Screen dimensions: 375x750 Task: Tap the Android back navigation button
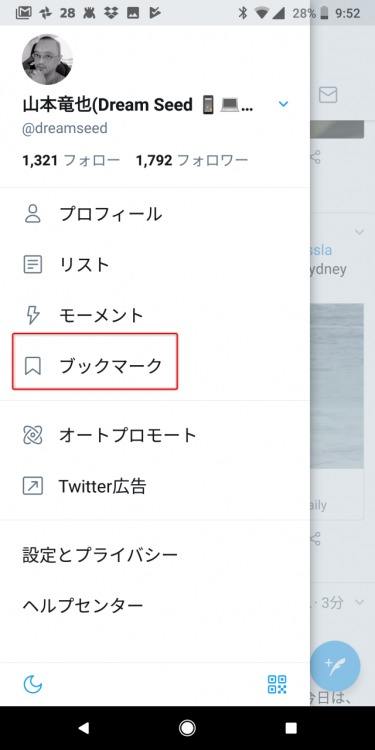[x=84, y=728]
